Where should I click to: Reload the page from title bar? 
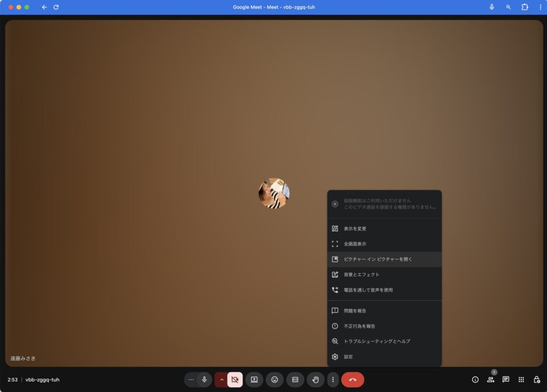(56, 7)
